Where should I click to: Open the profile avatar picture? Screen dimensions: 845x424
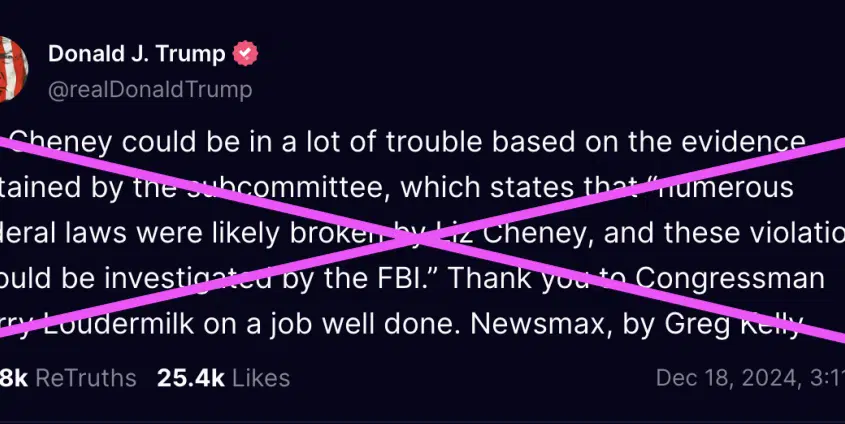point(13,69)
